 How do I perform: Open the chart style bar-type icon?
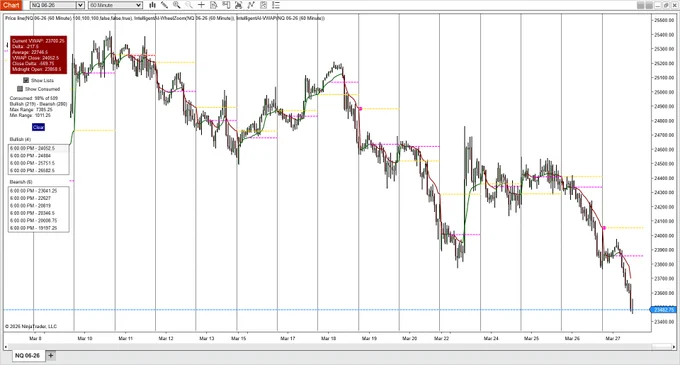[152, 5]
